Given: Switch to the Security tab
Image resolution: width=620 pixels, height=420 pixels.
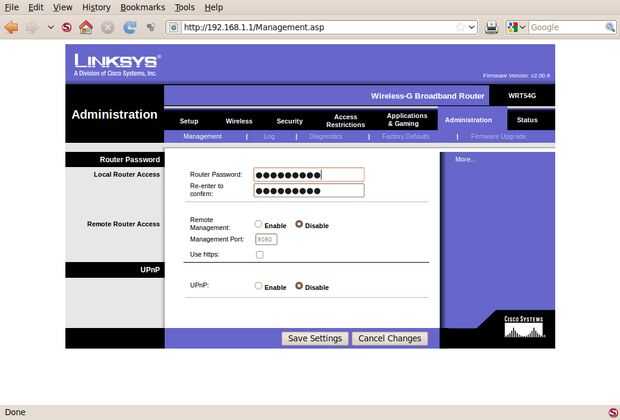Looking at the screenshot, I should [289, 121].
